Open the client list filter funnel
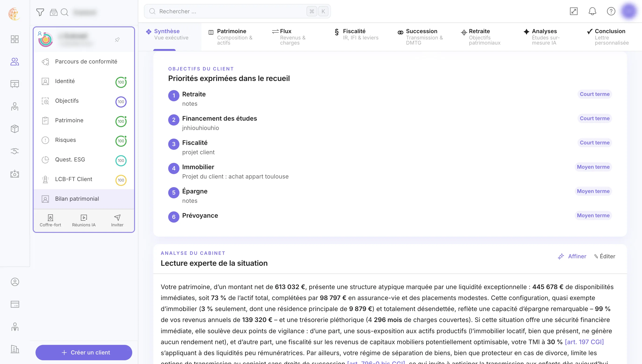Screen dimensions: 642x364 (x=40, y=12)
